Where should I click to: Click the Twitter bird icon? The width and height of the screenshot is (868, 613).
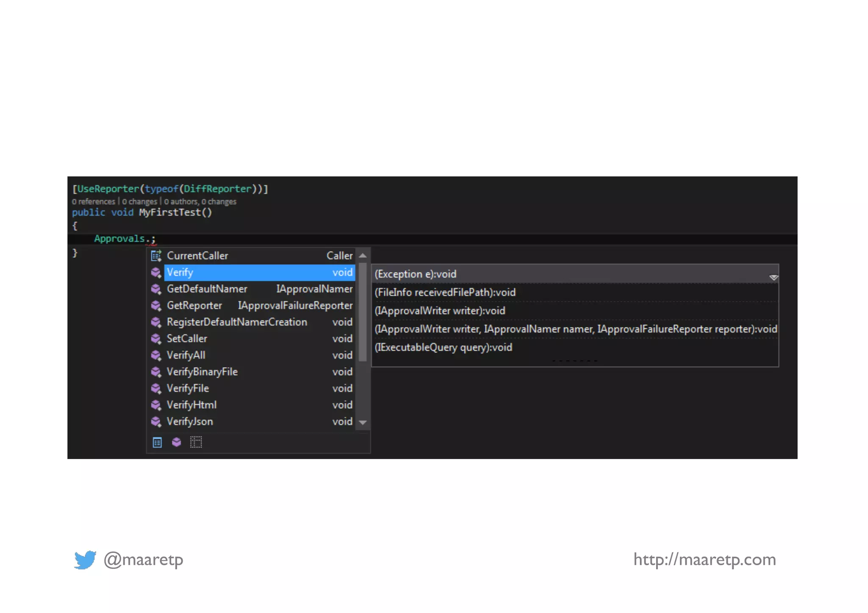(85, 560)
